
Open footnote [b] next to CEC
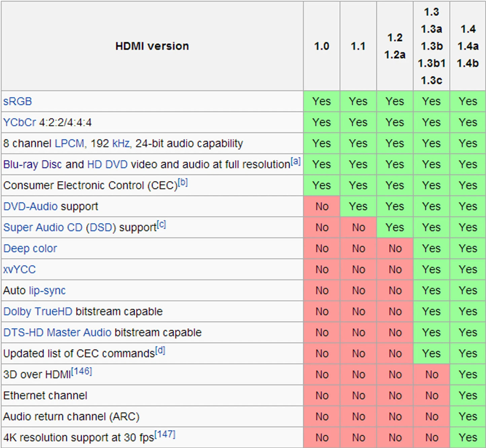(x=183, y=182)
